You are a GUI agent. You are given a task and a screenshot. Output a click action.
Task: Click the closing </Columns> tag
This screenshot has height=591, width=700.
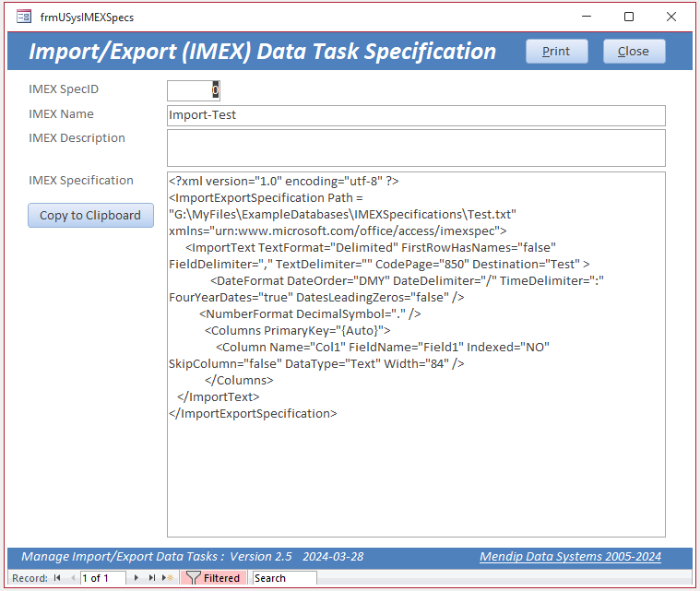pyautogui.click(x=239, y=380)
